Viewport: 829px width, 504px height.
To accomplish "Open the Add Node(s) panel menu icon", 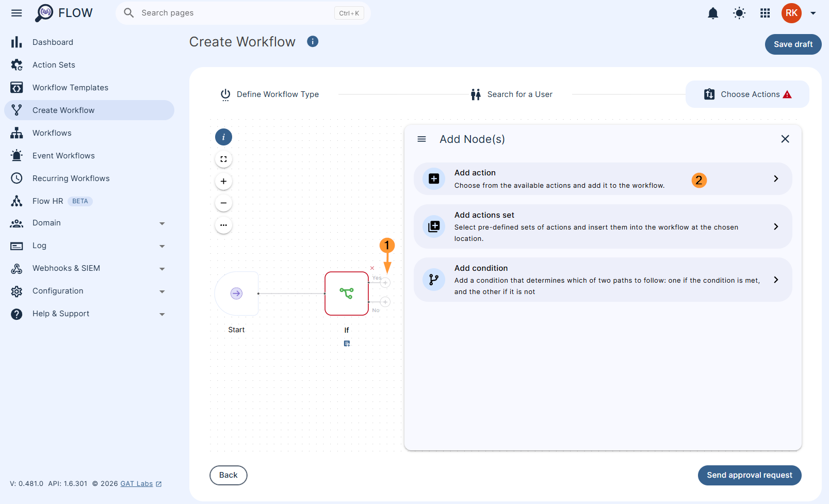I will click(421, 139).
